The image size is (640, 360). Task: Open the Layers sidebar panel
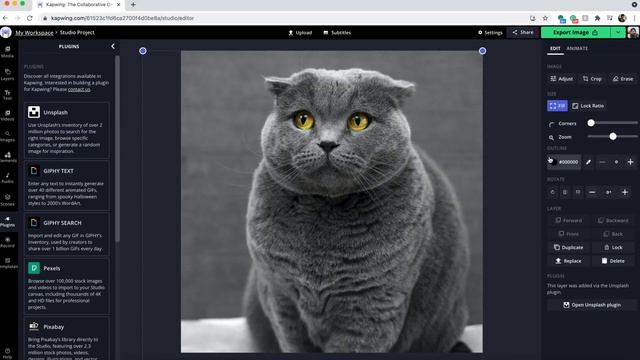[7, 74]
